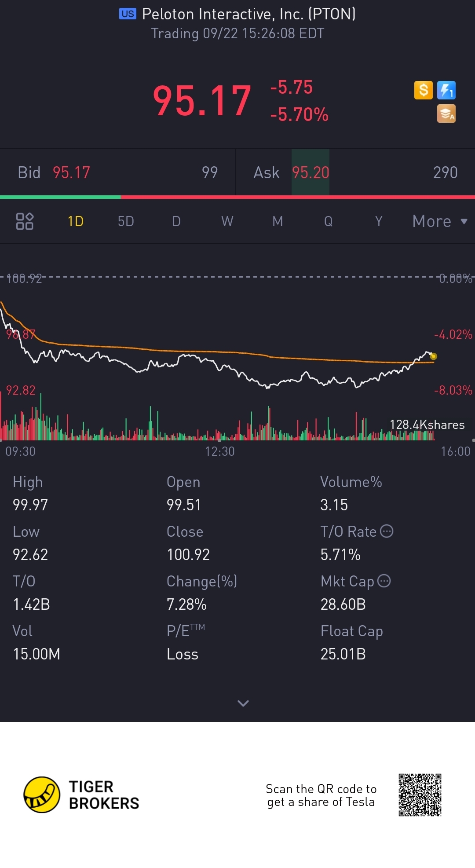Open the chart layout grid icon
This screenshot has width=475, height=868.
(x=25, y=221)
